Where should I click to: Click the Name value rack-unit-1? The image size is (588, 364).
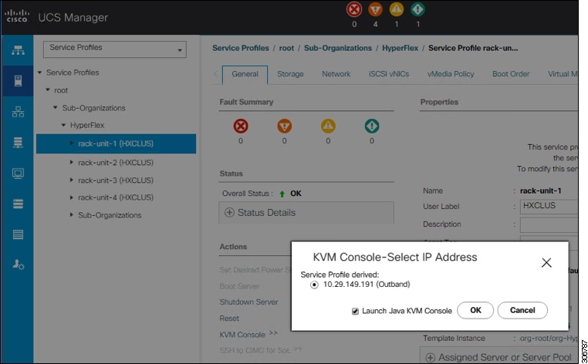pos(540,190)
